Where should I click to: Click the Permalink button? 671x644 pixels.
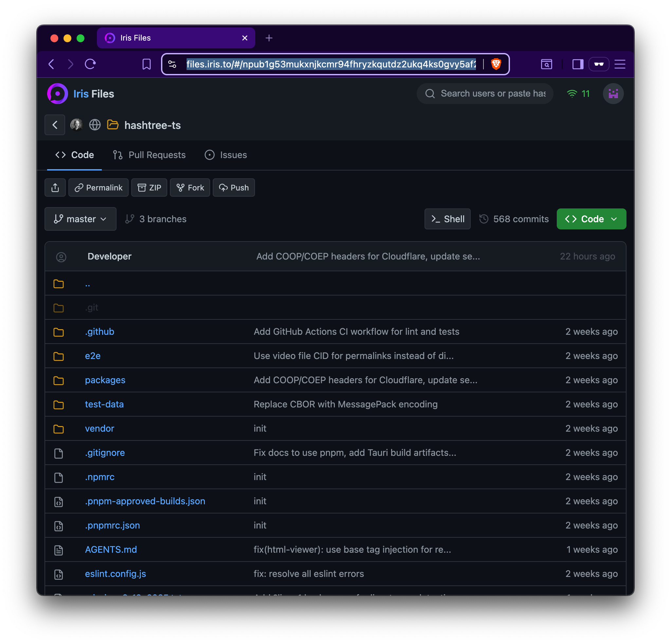pos(99,188)
